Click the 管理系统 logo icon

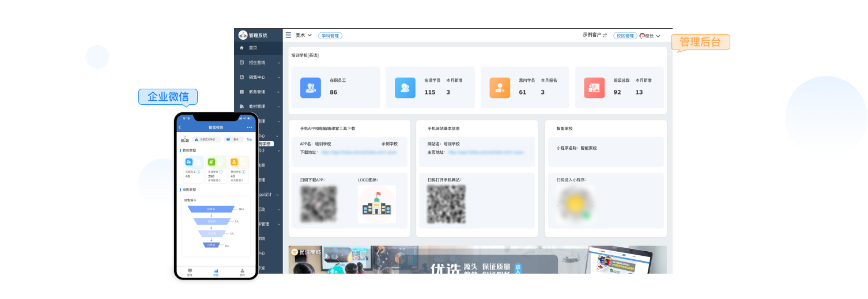pos(243,35)
